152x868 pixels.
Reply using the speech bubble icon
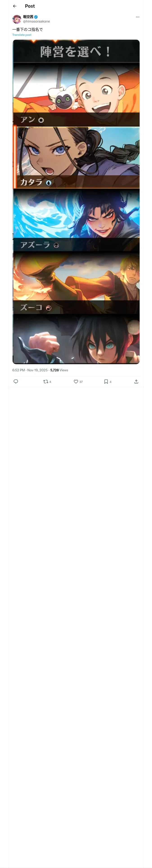(x=16, y=381)
